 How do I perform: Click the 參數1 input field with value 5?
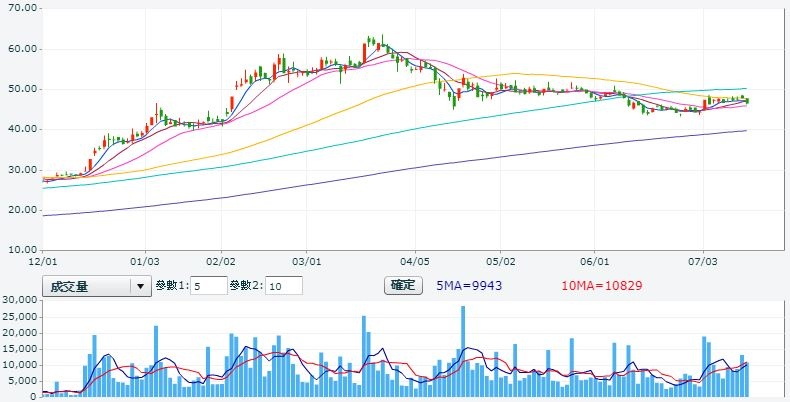pyautogui.click(x=209, y=286)
